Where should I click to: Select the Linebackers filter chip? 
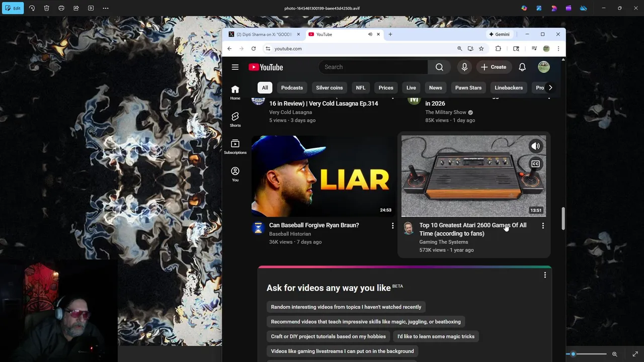click(509, 87)
